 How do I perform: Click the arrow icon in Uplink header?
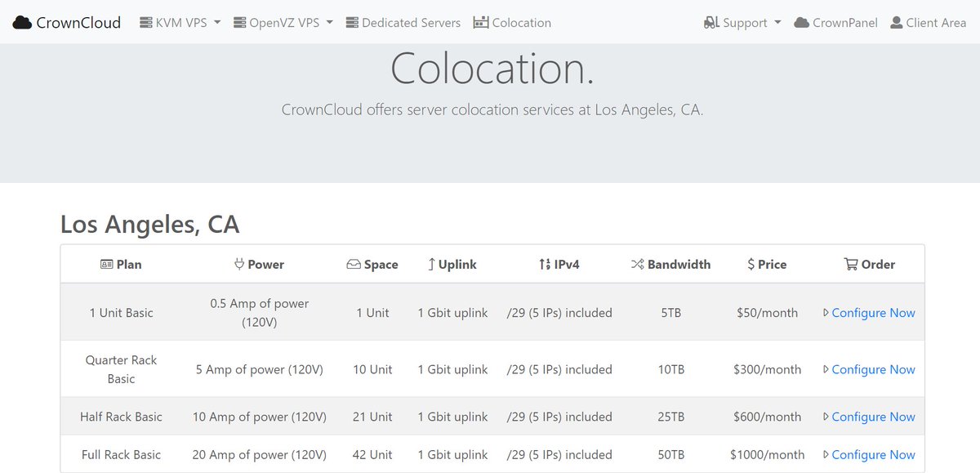point(431,264)
